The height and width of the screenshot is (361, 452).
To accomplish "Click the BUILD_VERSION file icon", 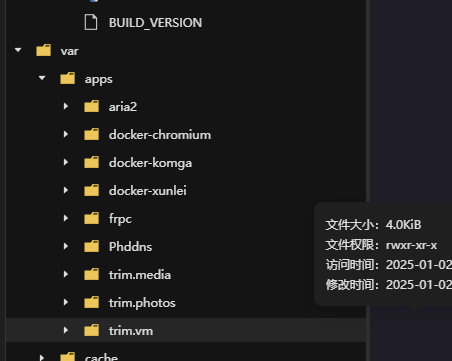I will (91, 23).
